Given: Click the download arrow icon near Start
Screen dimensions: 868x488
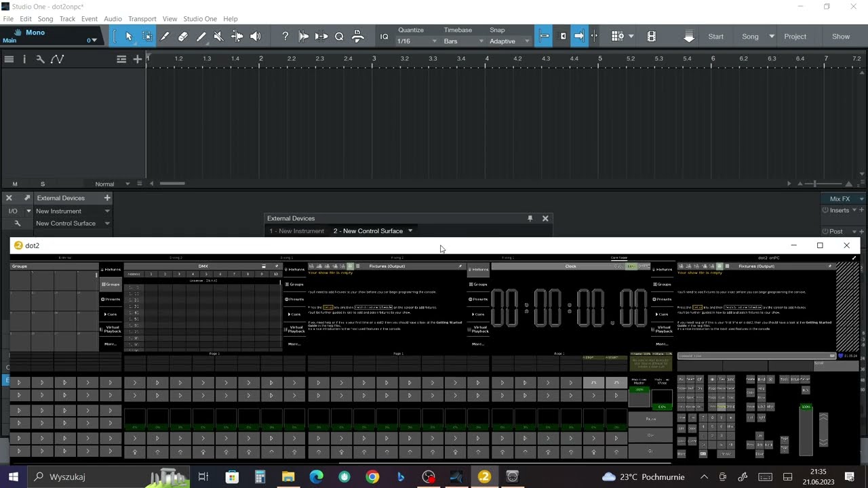Looking at the screenshot, I should click(x=689, y=37).
